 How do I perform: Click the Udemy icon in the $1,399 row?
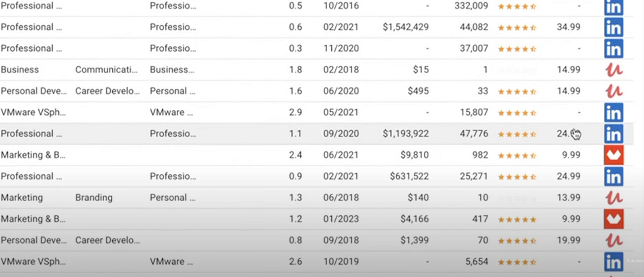(614, 240)
